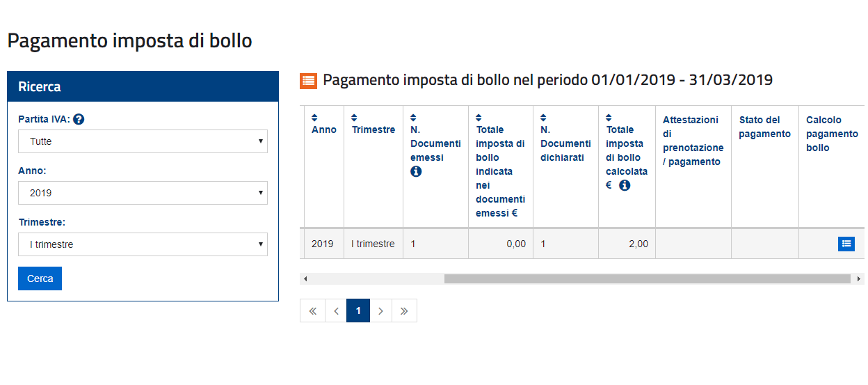Sort by N. Documenti dichiarati arrows

[x=543, y=117]
